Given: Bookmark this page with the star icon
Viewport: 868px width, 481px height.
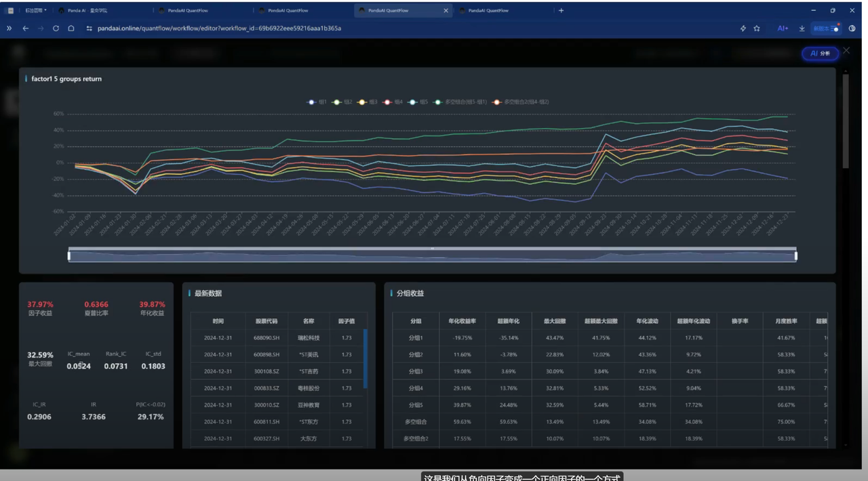Looking at the screenshot, I should pyautogui.click(x=757, y=28).
